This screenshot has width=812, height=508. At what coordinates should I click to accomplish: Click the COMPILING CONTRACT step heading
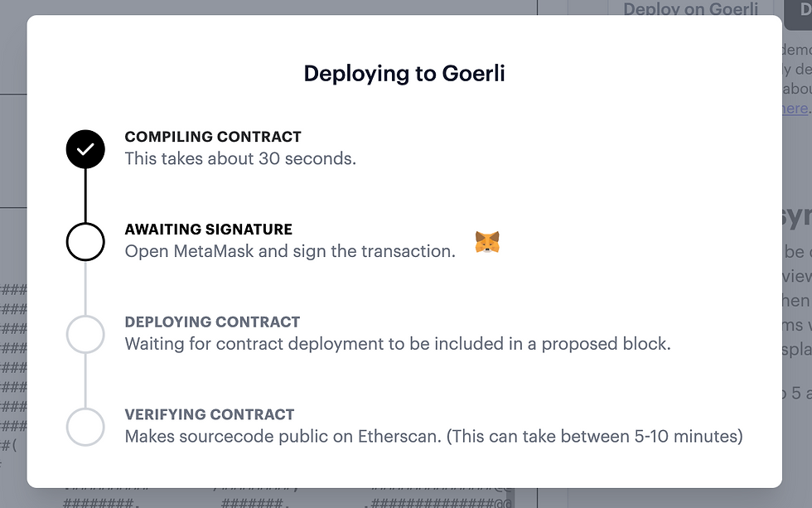pos(213,137)
